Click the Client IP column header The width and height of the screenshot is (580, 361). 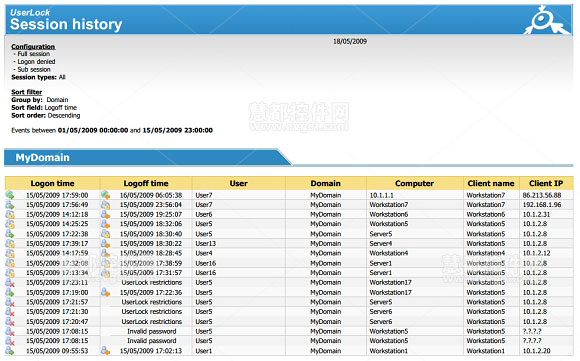point(546,183)
